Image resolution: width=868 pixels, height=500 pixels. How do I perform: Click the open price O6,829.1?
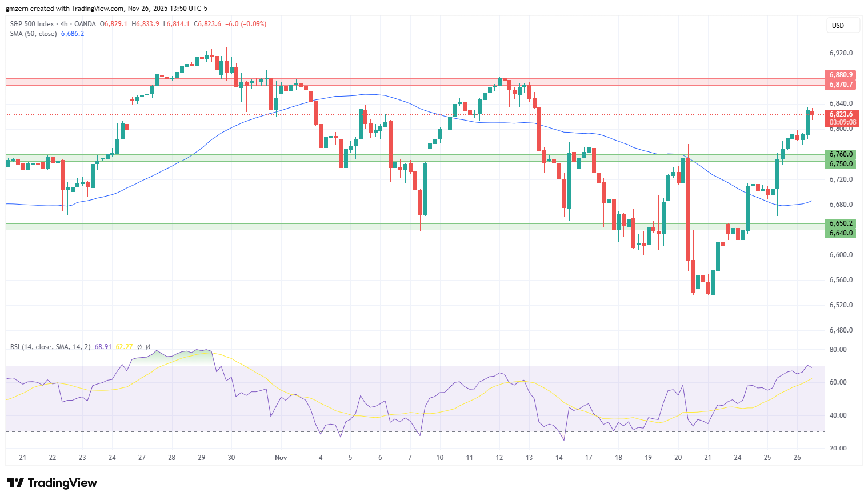pyautogui.click(x=114, y=24)
